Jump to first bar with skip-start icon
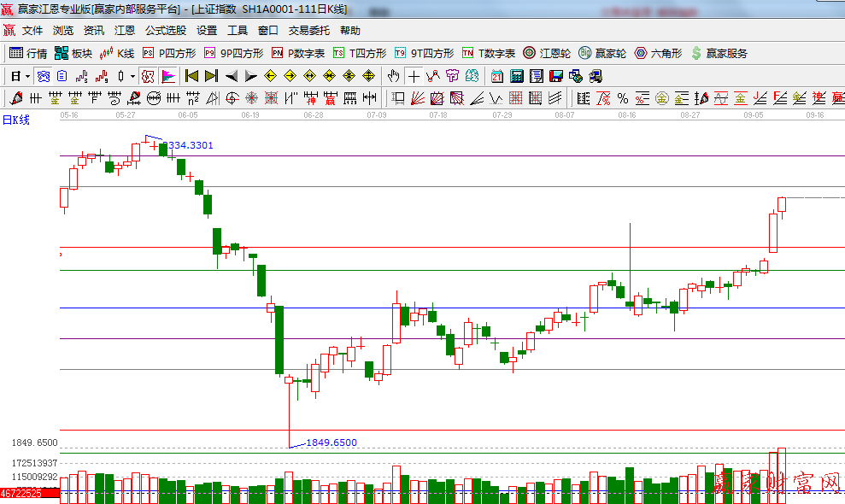Screen dimensions: 845x504 tap(191, 76)
